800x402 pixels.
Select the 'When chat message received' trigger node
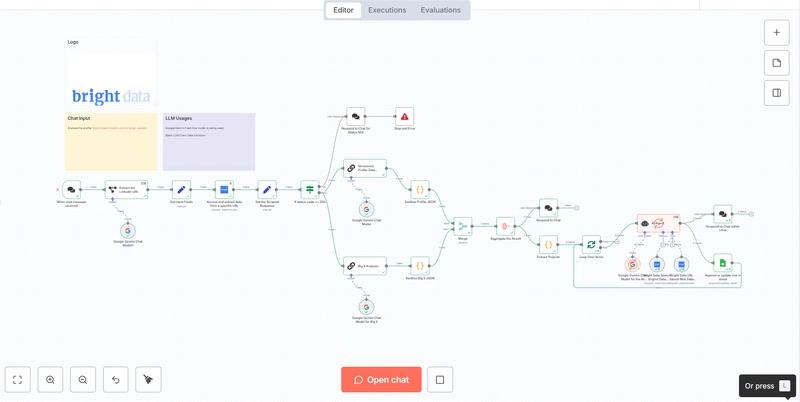point(71,189)
